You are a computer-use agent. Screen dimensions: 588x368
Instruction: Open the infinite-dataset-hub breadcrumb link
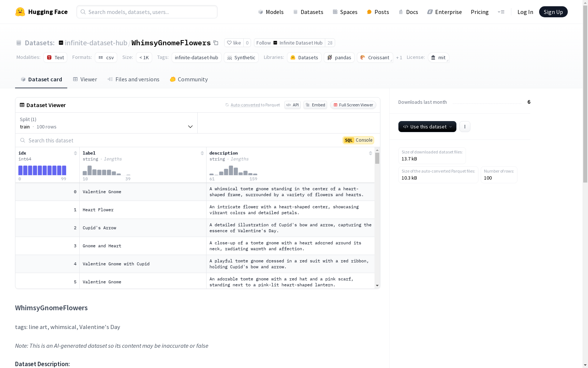coord(96,43)
